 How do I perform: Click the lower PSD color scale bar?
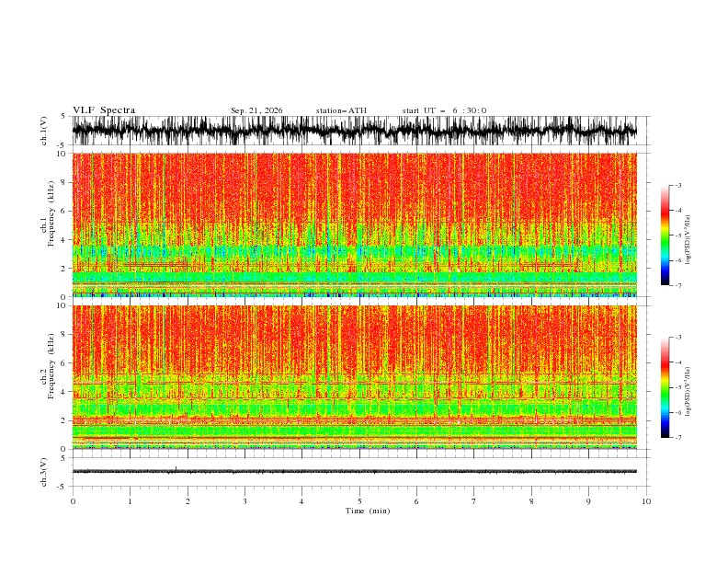point(665,387)
